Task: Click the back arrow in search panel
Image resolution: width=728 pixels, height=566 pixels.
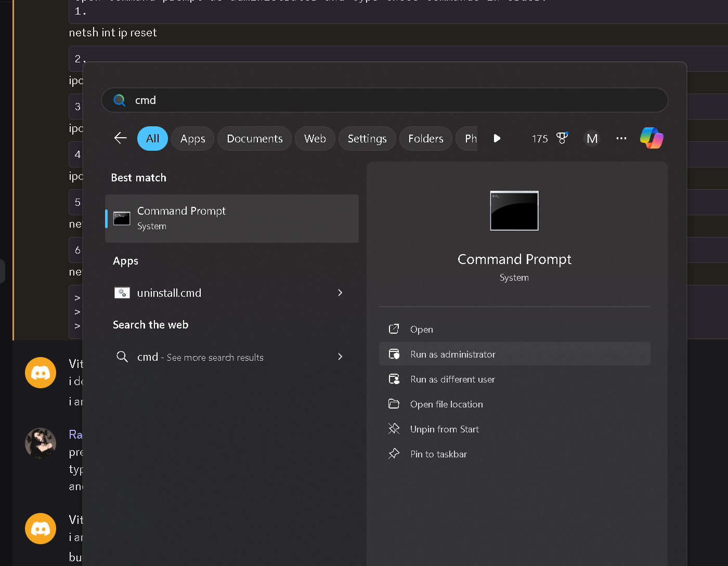Action: [121, 138]
